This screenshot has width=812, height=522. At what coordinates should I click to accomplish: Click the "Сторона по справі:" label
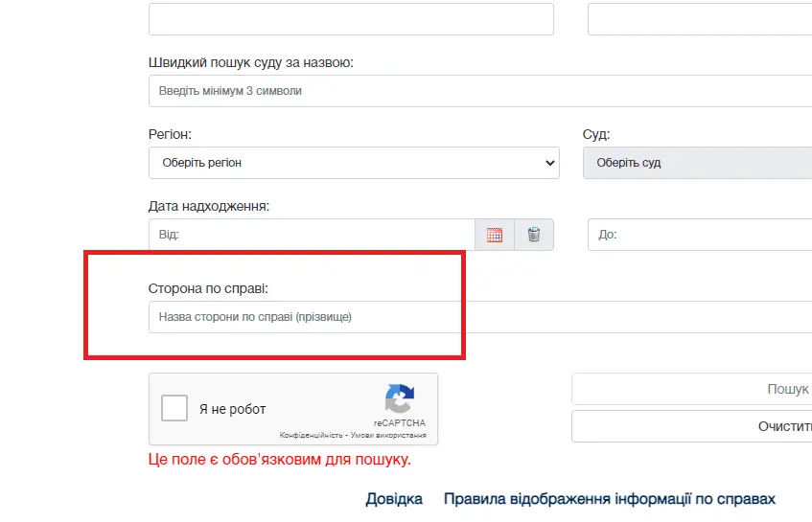tap(208, 288)
